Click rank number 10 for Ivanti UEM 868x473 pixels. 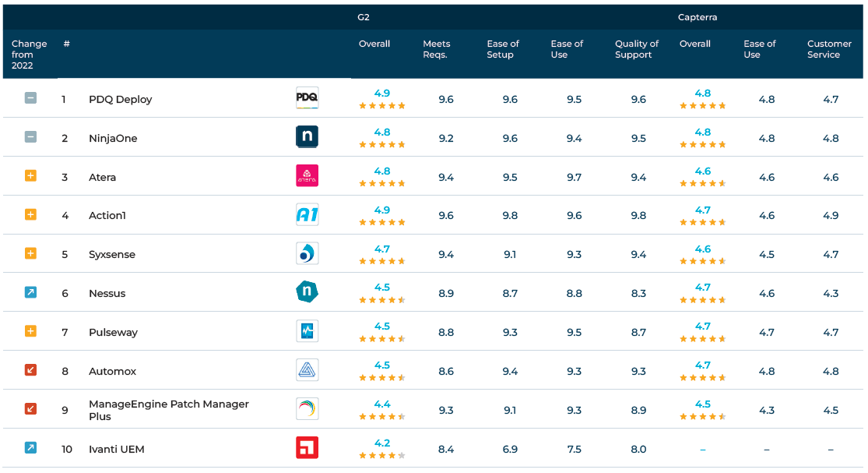(66, 449)
